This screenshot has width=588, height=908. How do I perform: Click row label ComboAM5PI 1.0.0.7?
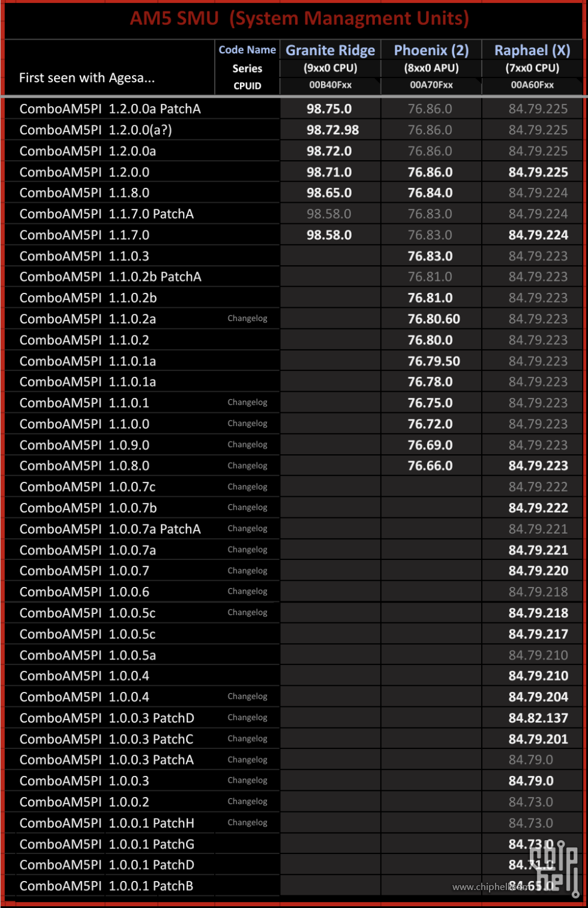(85, 571)
